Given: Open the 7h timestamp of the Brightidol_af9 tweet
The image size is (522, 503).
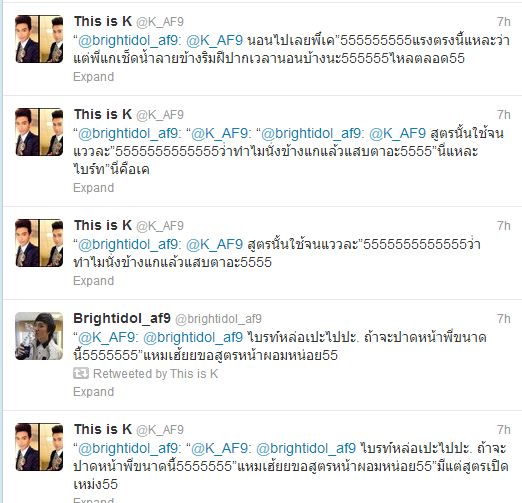Looking at the screenshot, I should [504, 319].
